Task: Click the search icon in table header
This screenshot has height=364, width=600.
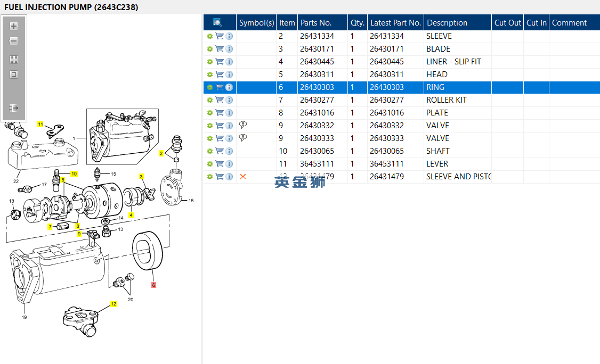Action: (x=217, y=22)
